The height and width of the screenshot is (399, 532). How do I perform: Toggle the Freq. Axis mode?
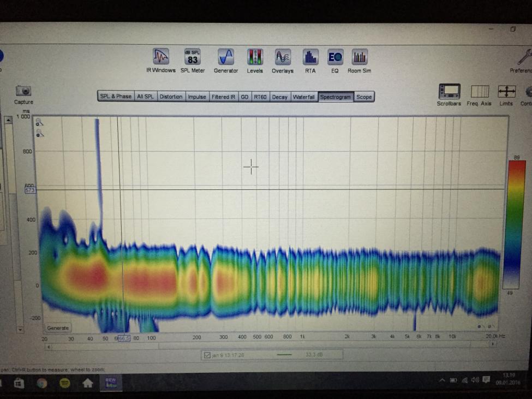tap(479, 96)
